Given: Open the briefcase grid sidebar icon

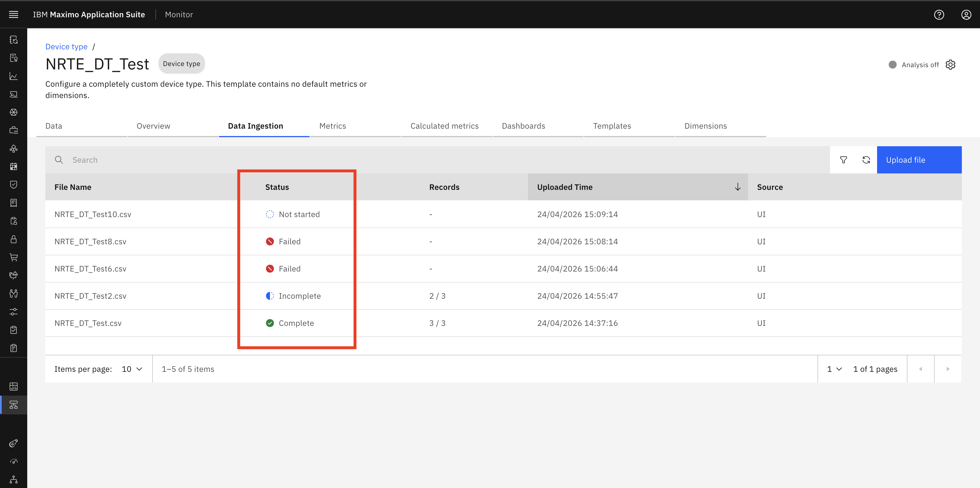Looking at the screenshot, I should pos(14,130).
